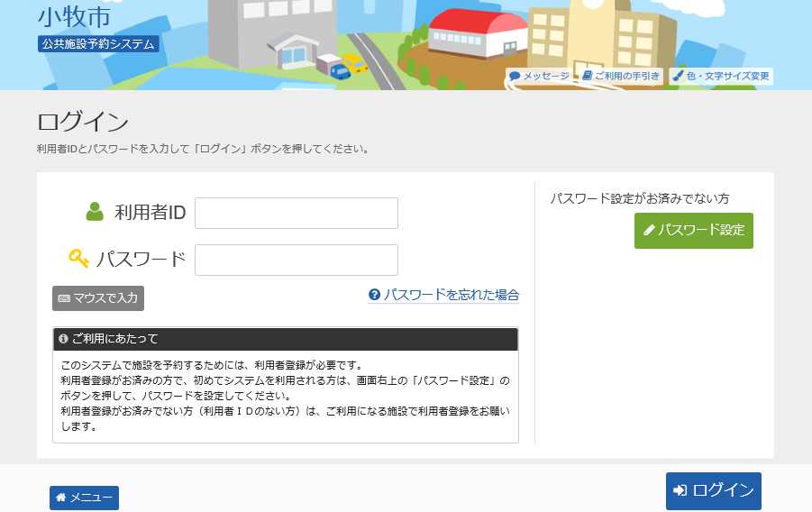The height and width of the screenshot is (512, 812).
Task: Click the paintbrush icon for 色・文字サイズ変更
Action: pyautogui.click(x=678, y=77)
